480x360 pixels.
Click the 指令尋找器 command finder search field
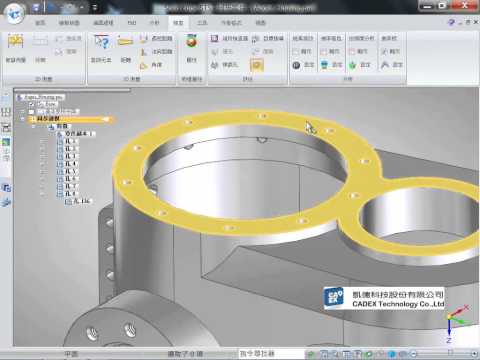[x=271, y=353]
